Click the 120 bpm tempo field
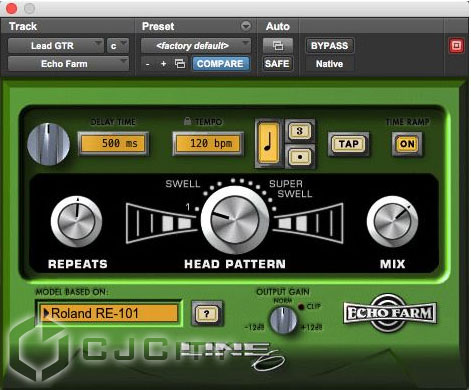Viewport: 471px width, 390px height. [208, 143]
